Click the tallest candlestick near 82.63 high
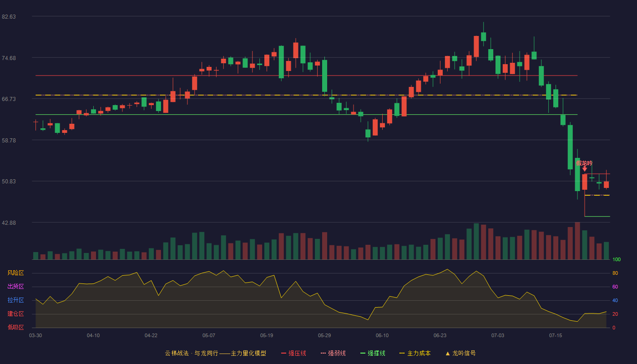637x364 pixels. pos(483,36)
